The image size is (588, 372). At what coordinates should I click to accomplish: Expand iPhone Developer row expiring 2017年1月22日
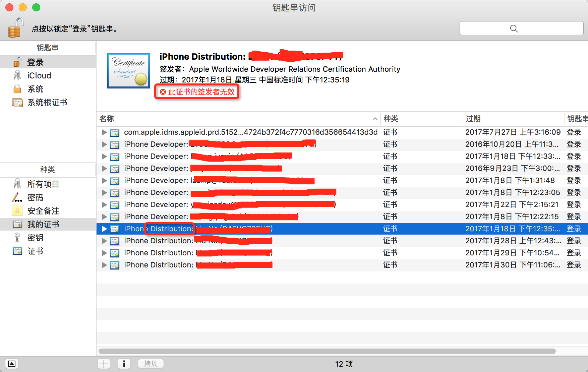104,205
